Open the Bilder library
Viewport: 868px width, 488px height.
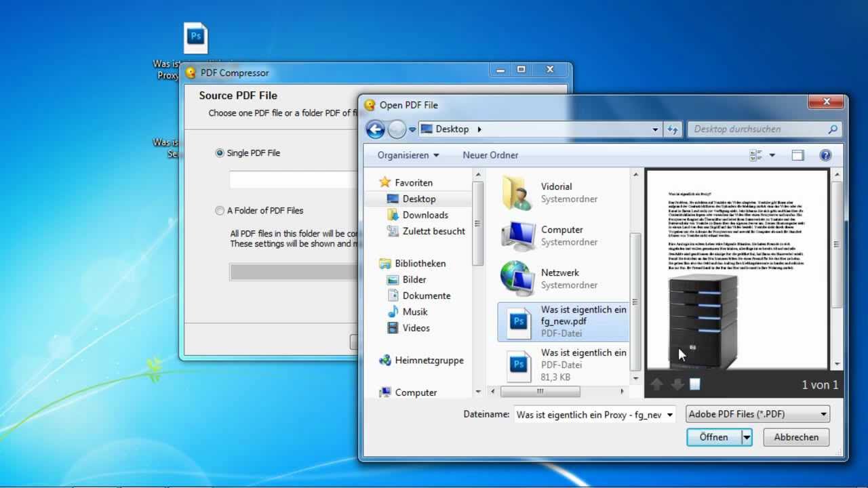tap(406, 279)
